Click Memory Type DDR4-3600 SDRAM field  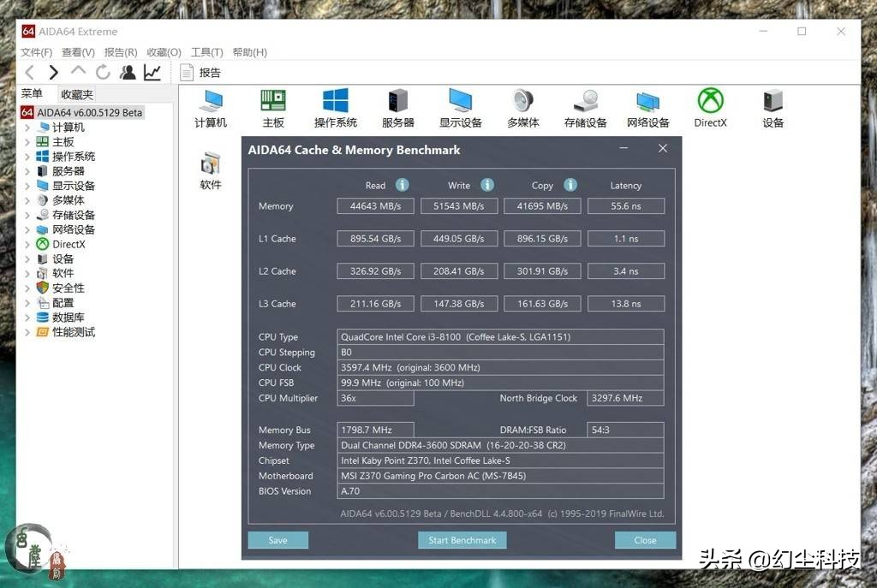500,445
